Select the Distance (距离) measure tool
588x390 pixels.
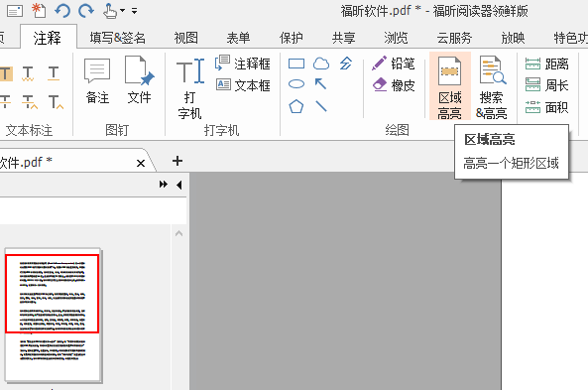546,65
